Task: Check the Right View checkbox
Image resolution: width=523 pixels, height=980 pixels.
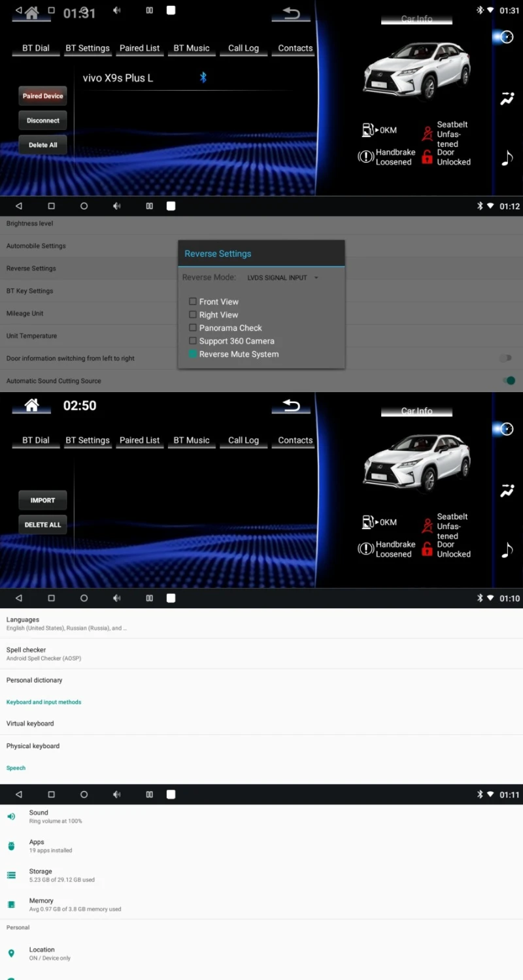Action: coord(193,315)
